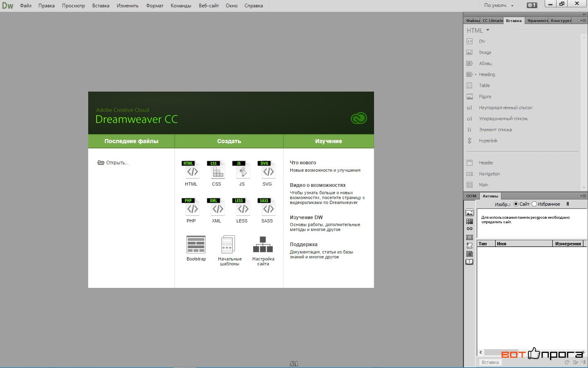This screenshot has height=368, width=588.
Task: Open the По умолч. workspace dropdown
Action: pyautogui.click(x=499, y=5)
